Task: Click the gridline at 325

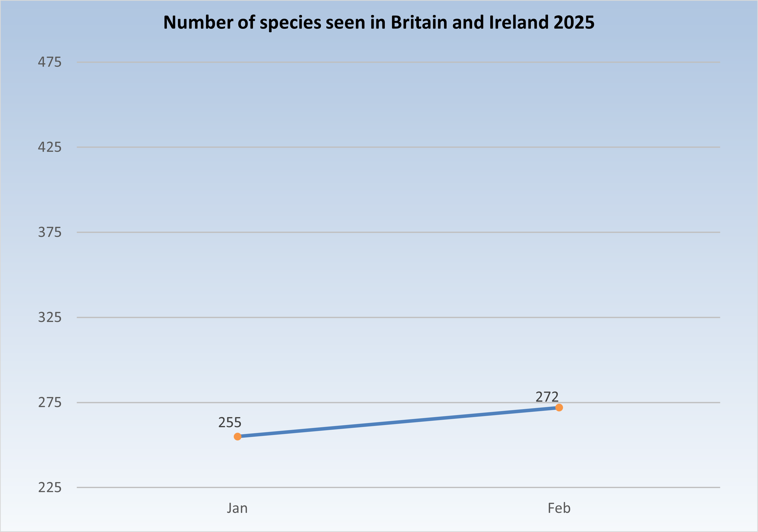Action: pos(396,318)
